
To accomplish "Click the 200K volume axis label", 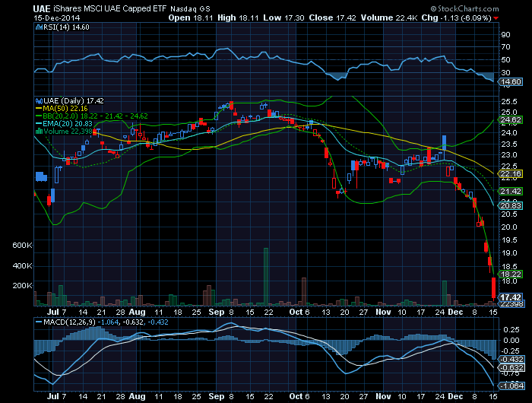I will point(22,286).
